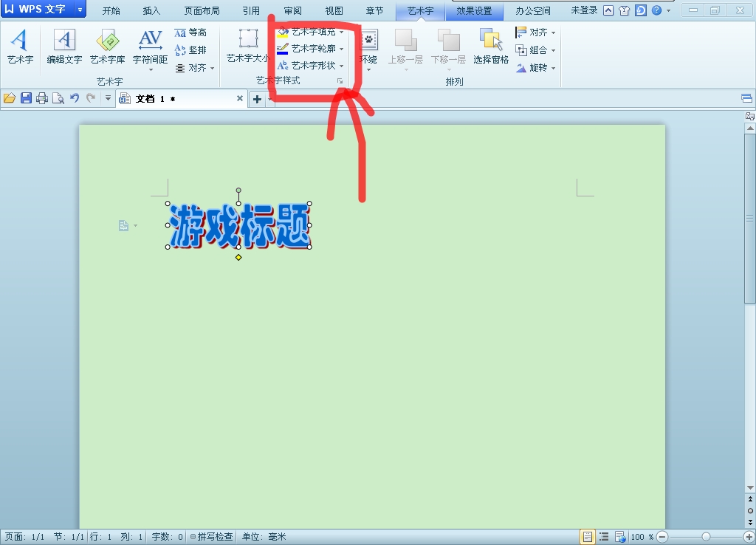This screenshot has height=545, width=756.
Task: Zoom out with the minus button
Action: (663, 537)
